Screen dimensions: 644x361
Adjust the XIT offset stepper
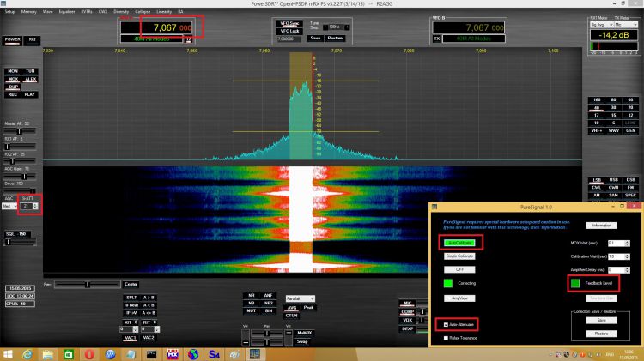click(136, 329)
